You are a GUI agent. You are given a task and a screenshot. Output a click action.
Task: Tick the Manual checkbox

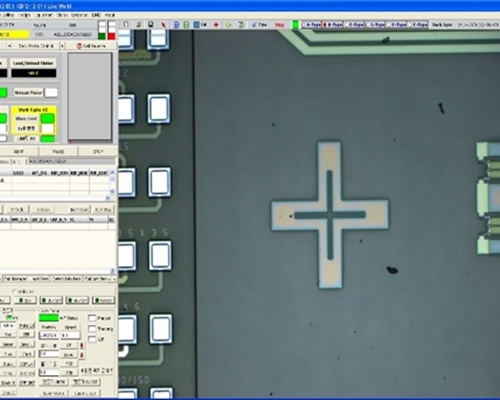pyautogui.click(x=92, y=318)
